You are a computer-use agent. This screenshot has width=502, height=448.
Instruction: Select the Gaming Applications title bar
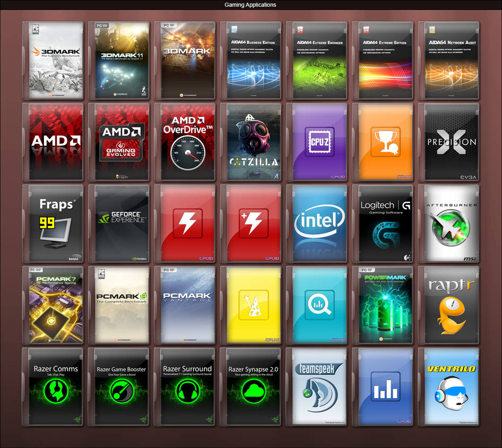(250, 4)
